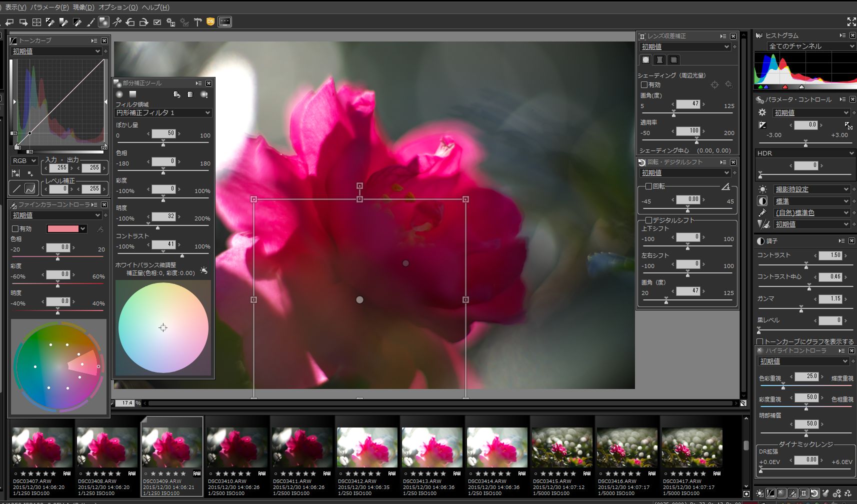
Task: Enable the shading 有効 checkbox
Action: 644,85
